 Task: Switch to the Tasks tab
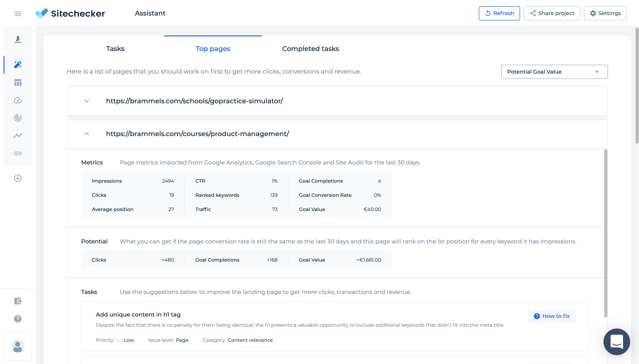pos(115,48)
